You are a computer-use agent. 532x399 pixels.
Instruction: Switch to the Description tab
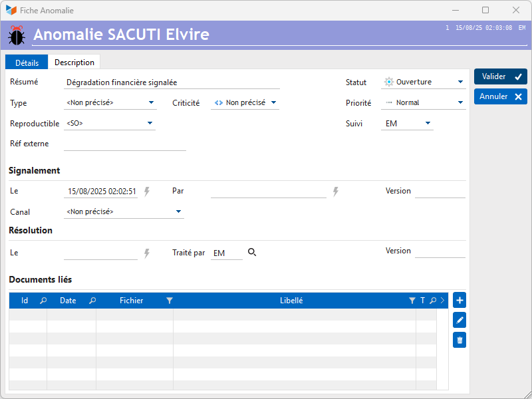(74, 63)
